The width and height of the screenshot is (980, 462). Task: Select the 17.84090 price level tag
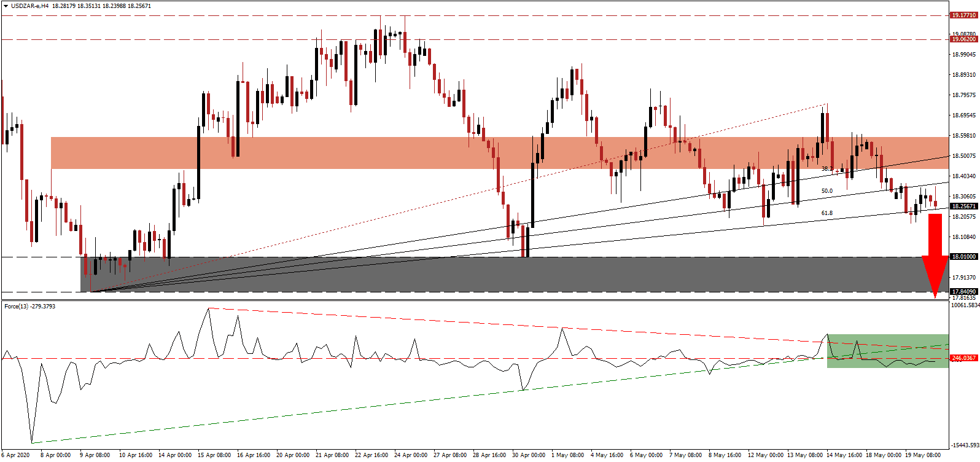pyautogui.click(x=963, y=292)
